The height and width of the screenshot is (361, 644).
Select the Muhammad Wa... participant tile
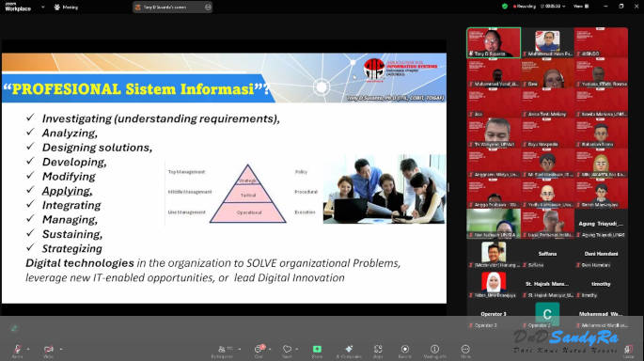601,315
